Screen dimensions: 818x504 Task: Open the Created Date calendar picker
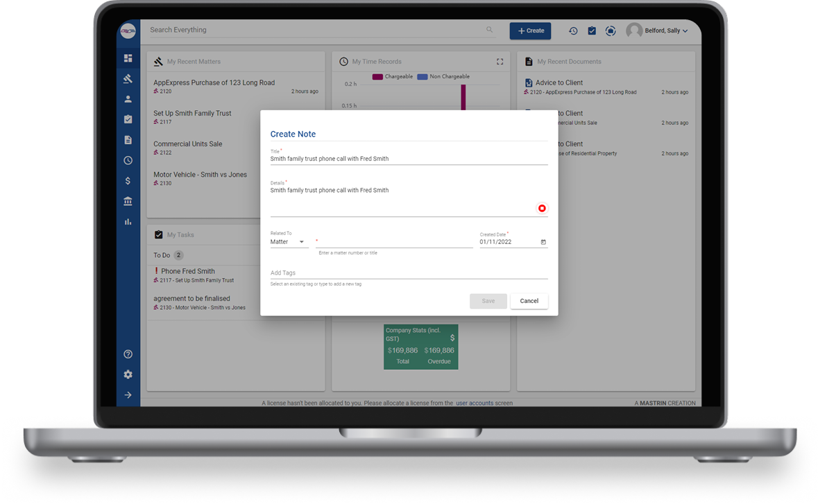pyautogui.click(x=543, y=242)
